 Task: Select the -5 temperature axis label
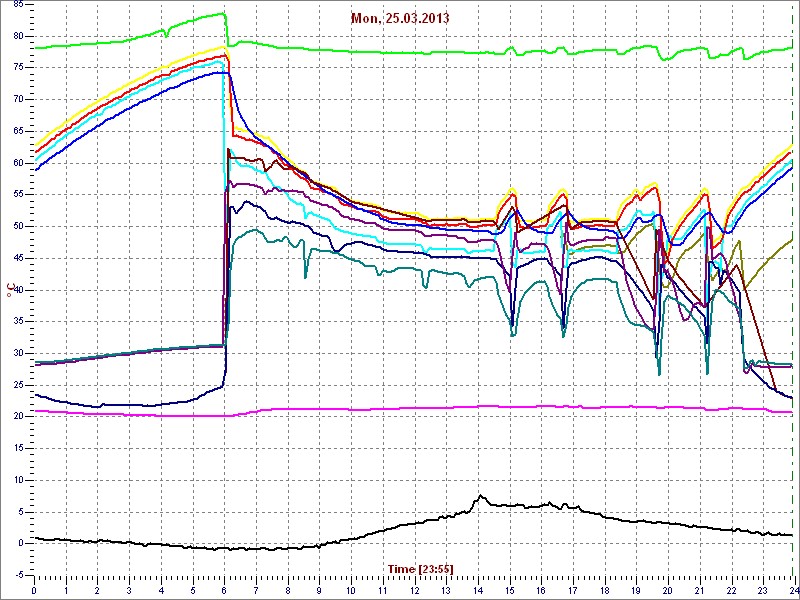pos(18,575)
